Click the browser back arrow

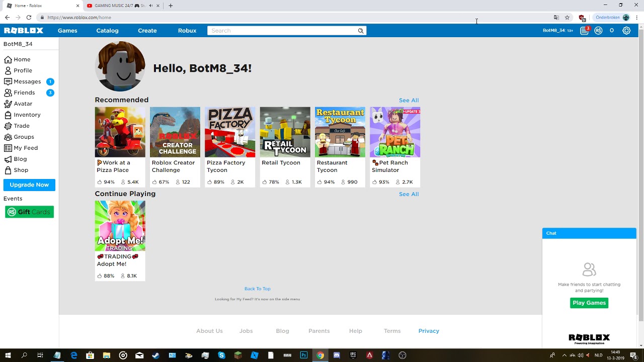pyautogui.click(x=7, y=17)
